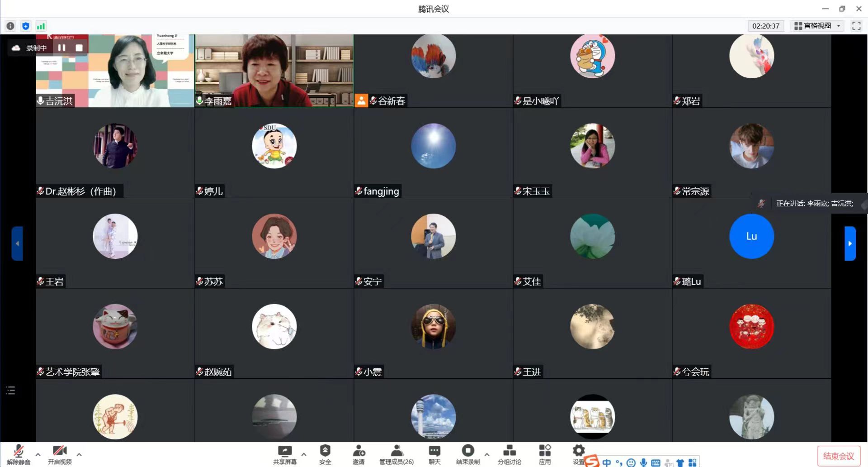Open the share screen (共享屏幕) tool
This screenshot has width=868, height=467.
click(x=285, y=454)
